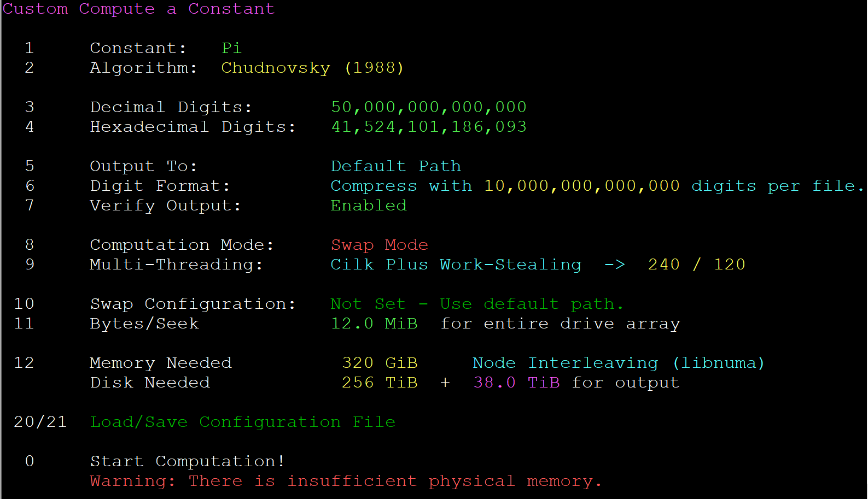Select the 'Bytes/Seek' label
Image resolution: width=868 pixels, height=499 pixels.
click(x=144, y=324)
